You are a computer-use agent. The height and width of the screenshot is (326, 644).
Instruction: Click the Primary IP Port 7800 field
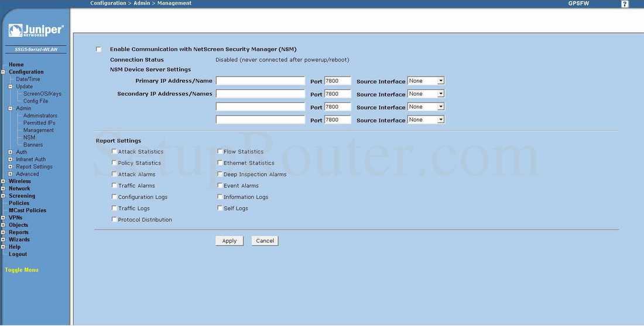click(x=338, y=81)
